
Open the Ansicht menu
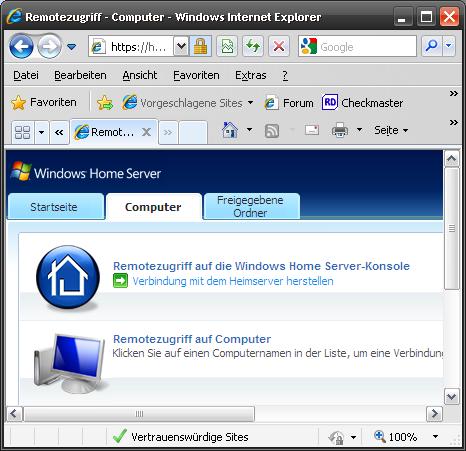[x=140, y=75]
